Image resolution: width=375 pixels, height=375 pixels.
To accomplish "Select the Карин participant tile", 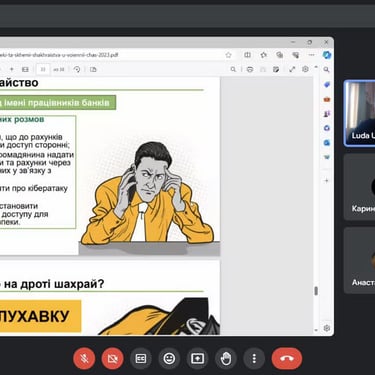I will click(359, 187).
